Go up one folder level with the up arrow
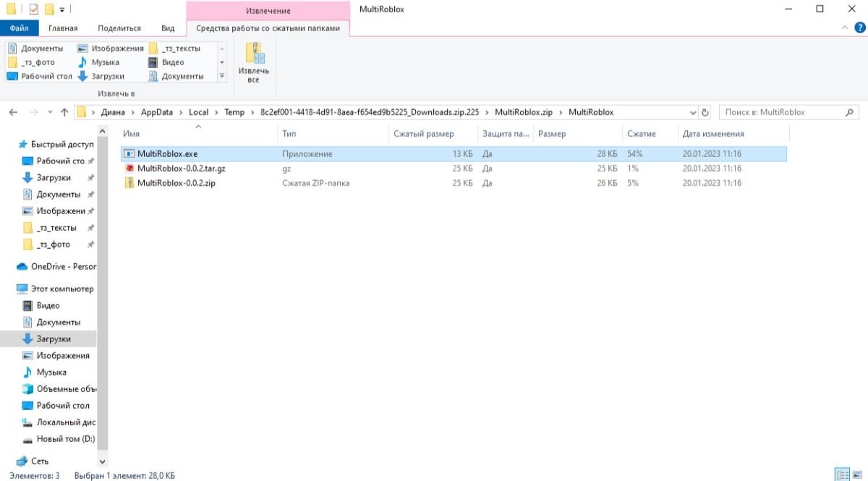This screenshot has width=868, height=481. (x=64, y=113)
